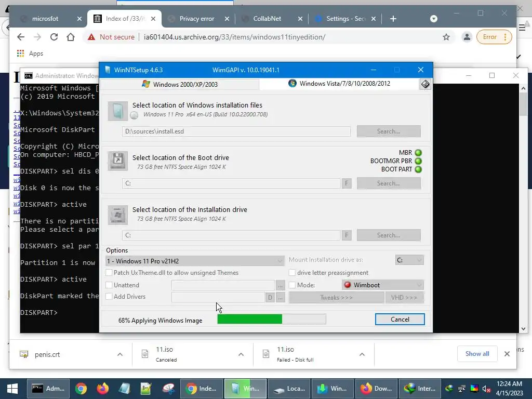Click the Boot drive floppy icon
Screen dimensions: 532x399
coord(118,161)
